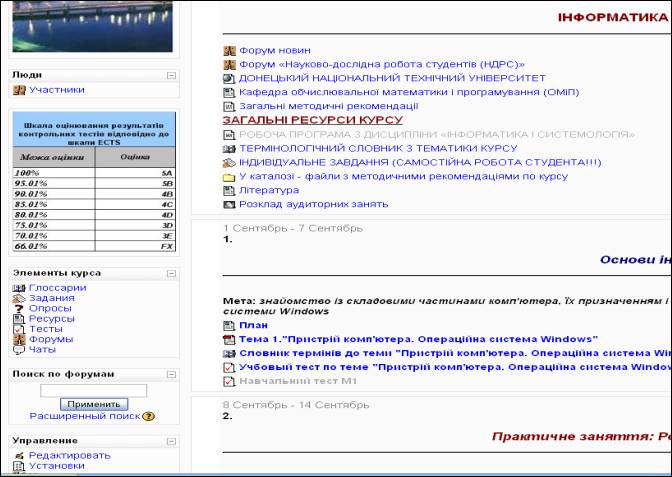Open the Опросы link
The width and height of the screenshot is (672, 477).
(x=50, y=309)
